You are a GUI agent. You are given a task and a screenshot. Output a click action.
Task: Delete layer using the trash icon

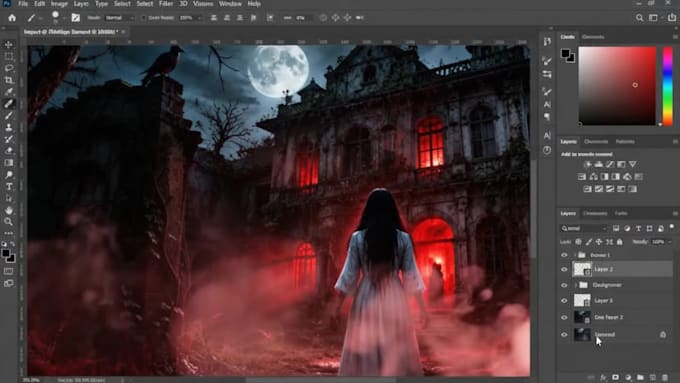pyautogui.click(x=665, y=377)
